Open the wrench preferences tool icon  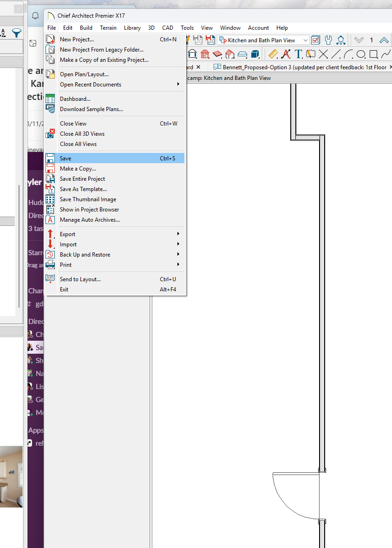tap(328, 40)
